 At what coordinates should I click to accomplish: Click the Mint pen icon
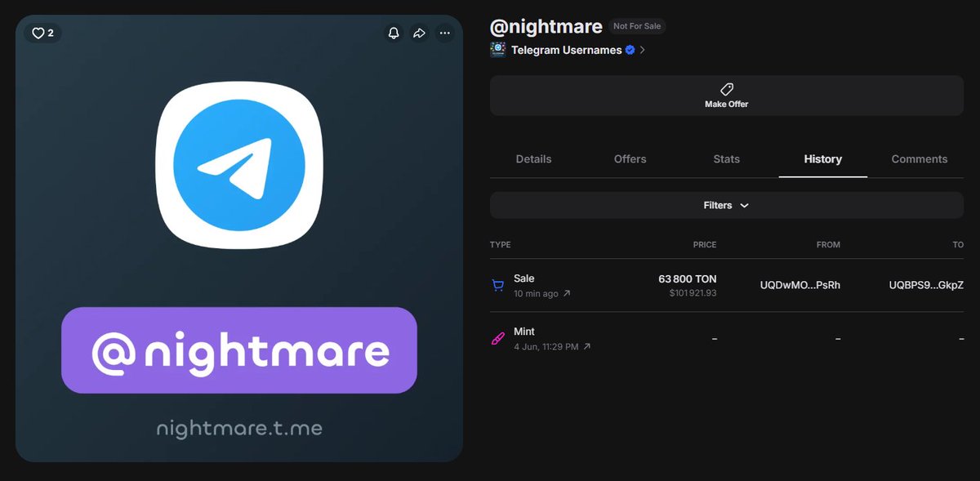pyautogui.click(x=497, y=338)
